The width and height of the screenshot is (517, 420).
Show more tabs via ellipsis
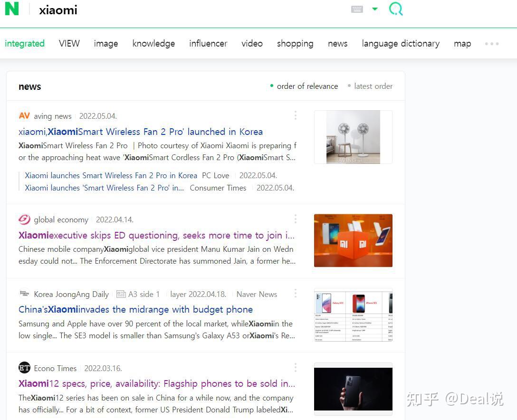(492, 44)
